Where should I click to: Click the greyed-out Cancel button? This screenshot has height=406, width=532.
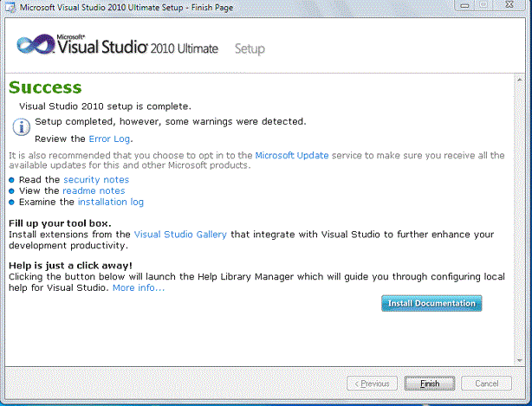click(x=487, y=383)
